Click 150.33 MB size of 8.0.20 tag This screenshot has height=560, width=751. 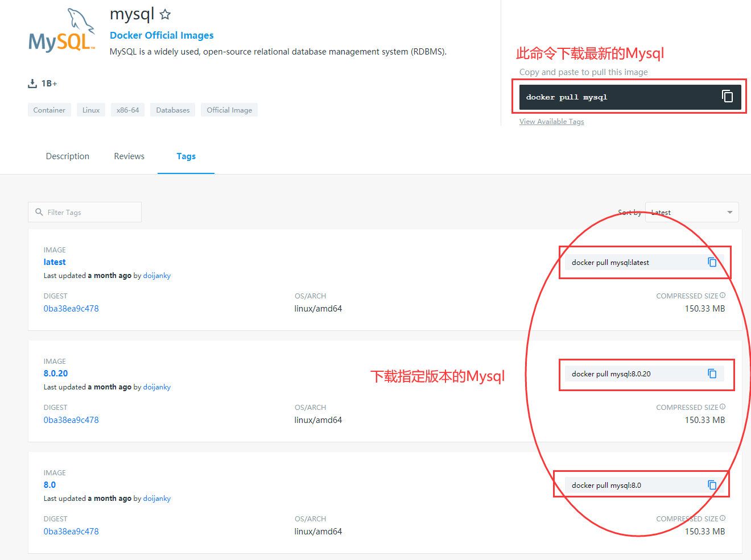coord(705,420)
